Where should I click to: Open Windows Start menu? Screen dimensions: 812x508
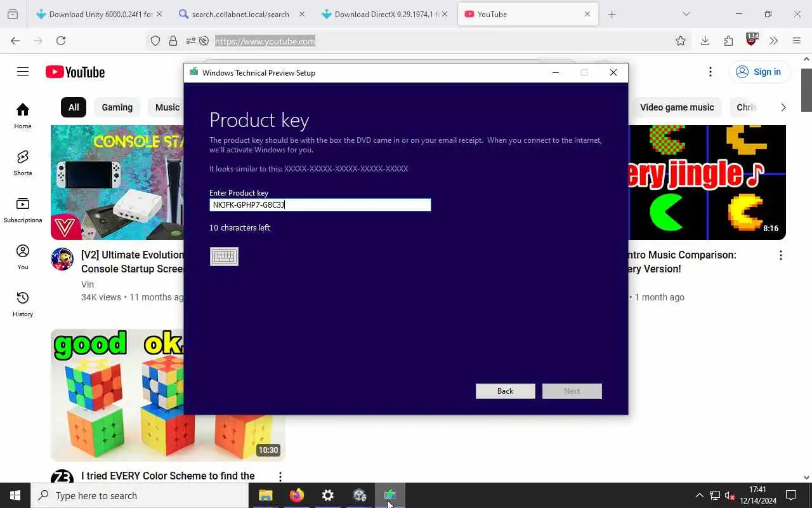click(x=15, y=495)
